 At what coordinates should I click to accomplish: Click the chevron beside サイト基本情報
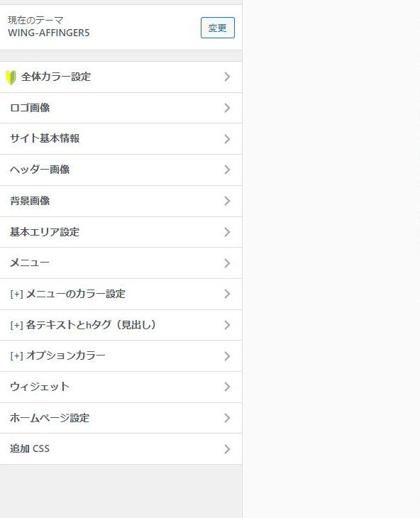point(227,139)
